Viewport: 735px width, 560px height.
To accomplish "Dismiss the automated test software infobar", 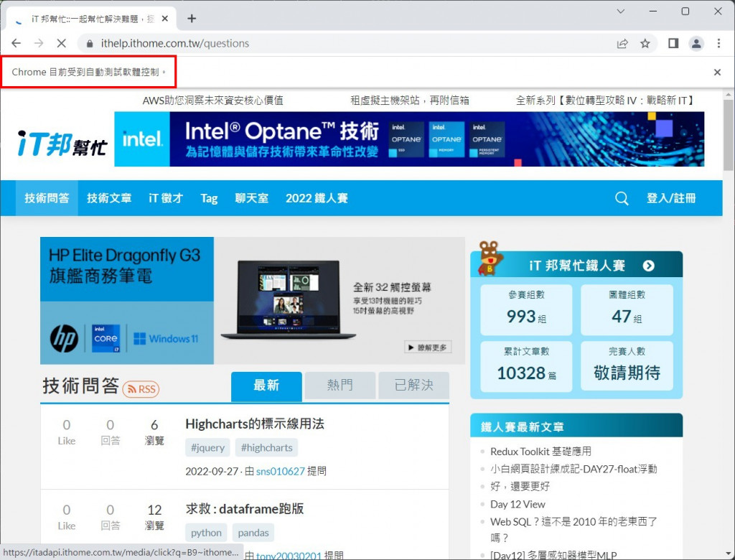I will (717, 73).
